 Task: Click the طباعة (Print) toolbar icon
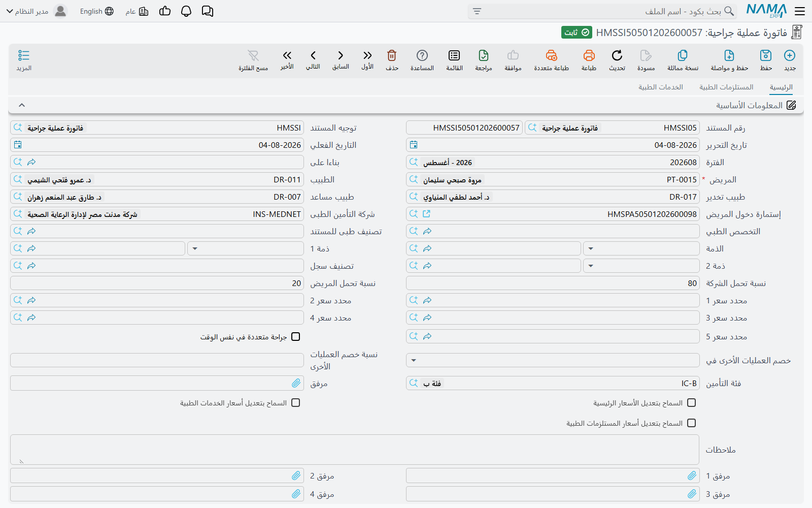pyautogui.click(x=589, y=55)
